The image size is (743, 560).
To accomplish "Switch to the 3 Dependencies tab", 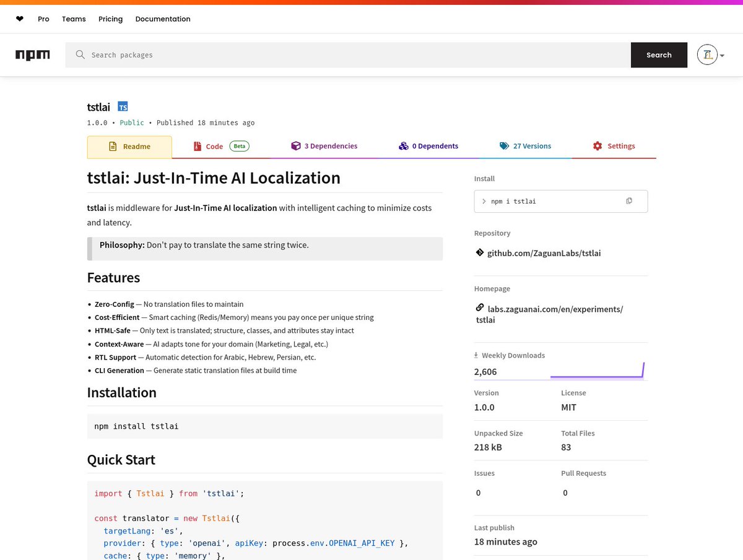I will 324,147.
